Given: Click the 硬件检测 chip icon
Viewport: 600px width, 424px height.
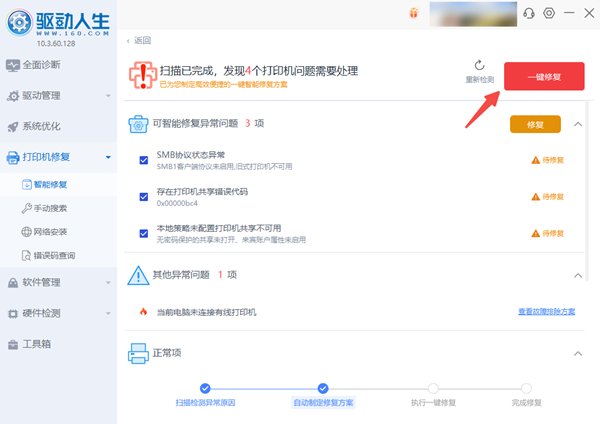Looking at the screenshot, I should point(13,314).
